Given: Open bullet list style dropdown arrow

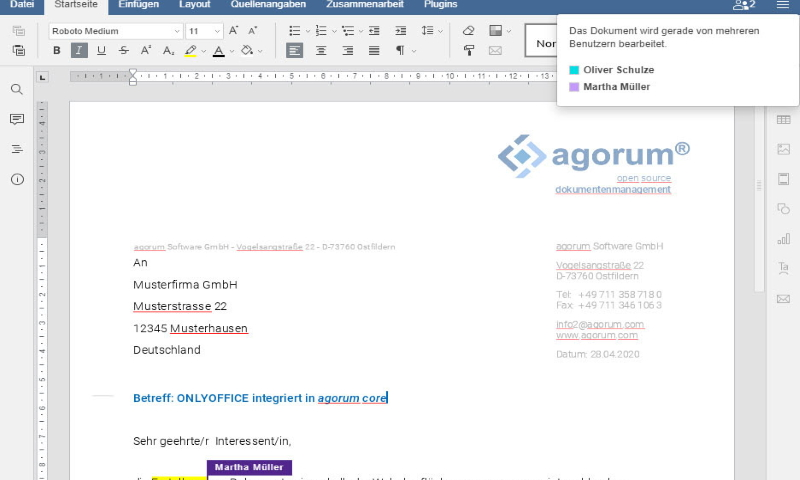Looking at the screenshot, I should click(x=308, y=31).
